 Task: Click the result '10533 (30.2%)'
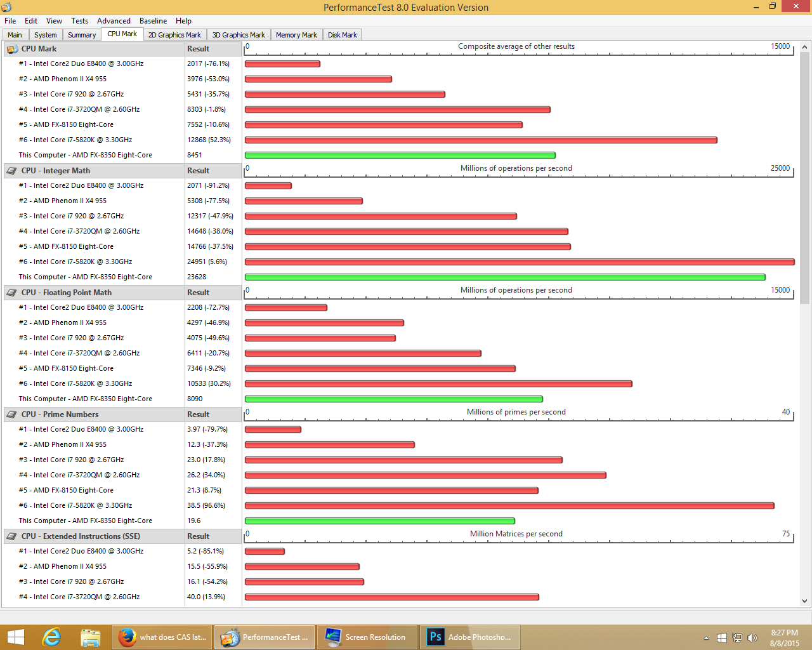(209, 383)
